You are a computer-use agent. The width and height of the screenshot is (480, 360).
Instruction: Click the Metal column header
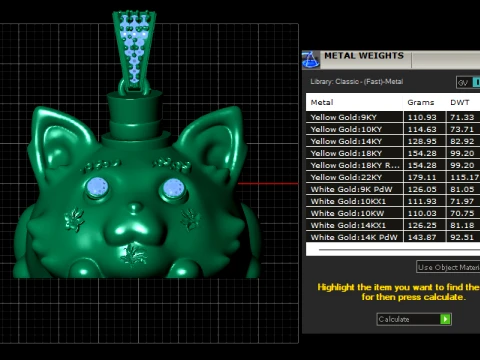coord(354,102)
